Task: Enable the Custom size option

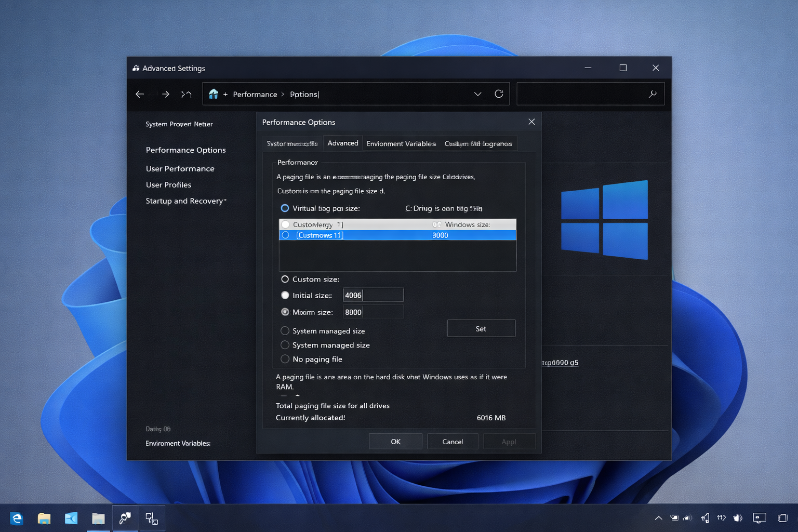Action: [285, 279]
